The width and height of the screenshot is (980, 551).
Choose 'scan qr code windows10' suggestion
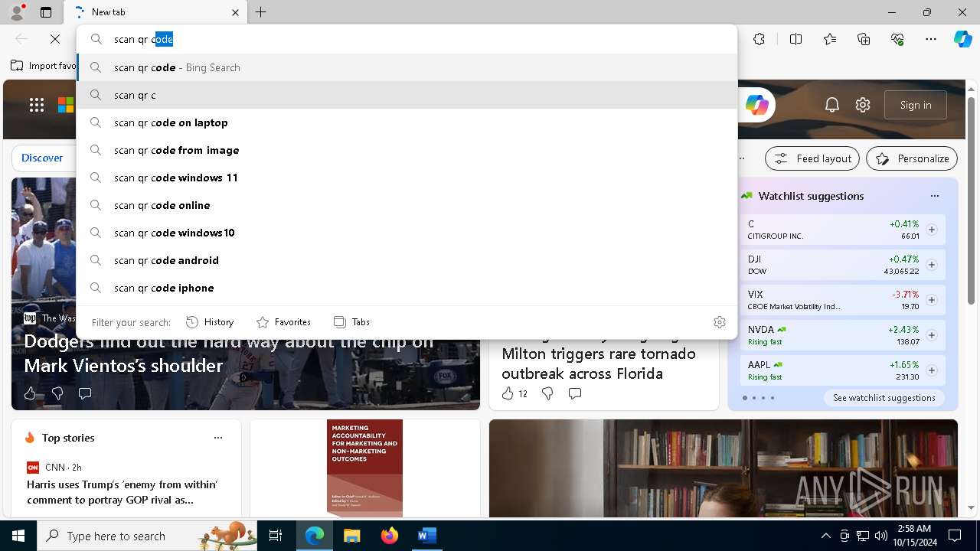coord(407,233)
